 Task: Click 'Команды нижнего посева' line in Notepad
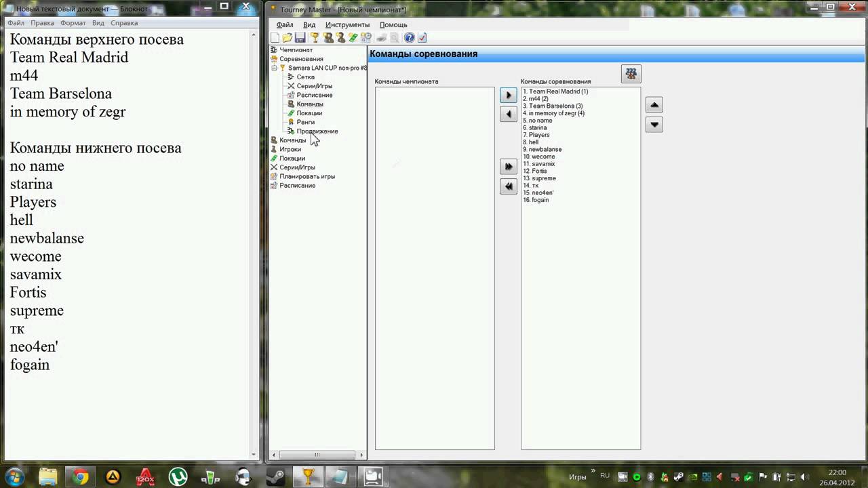tap(96, 148)
